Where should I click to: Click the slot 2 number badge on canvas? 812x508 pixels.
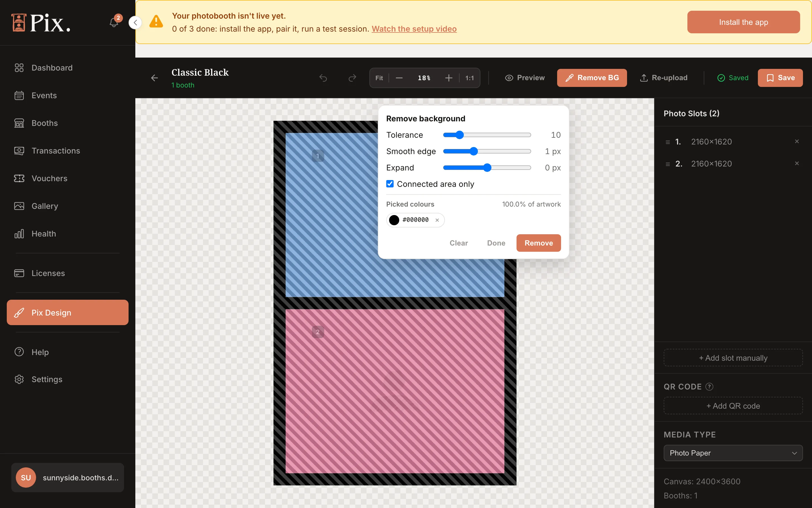[318, 332]
